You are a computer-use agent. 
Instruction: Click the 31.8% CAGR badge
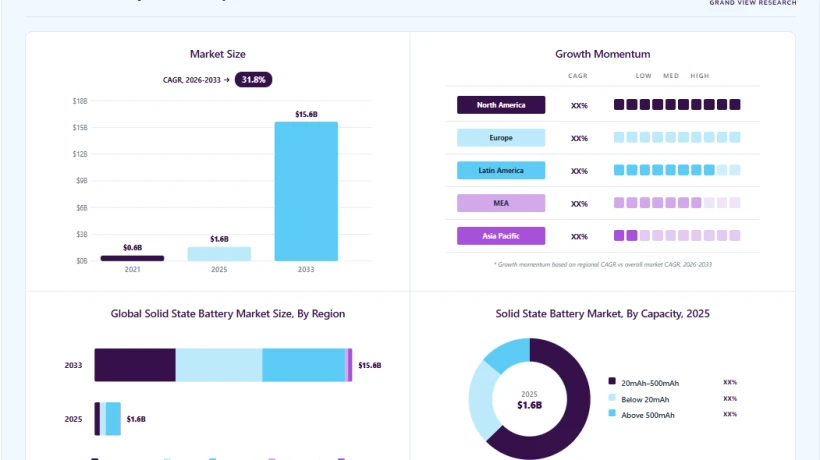(253, 79)
